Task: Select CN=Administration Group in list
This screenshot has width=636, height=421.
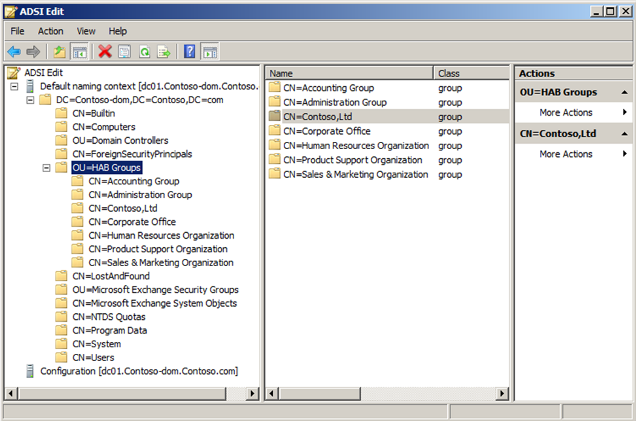Action: click(x=335, y=102)
